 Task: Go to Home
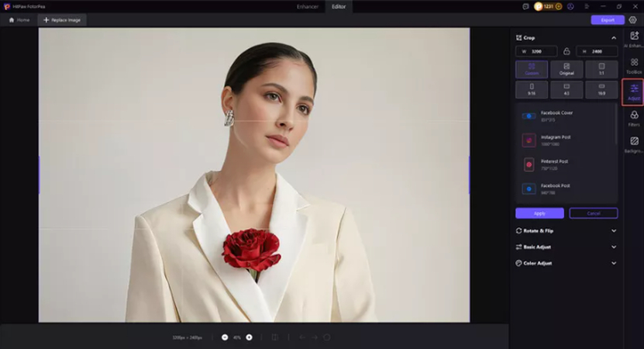click(19, 19)
